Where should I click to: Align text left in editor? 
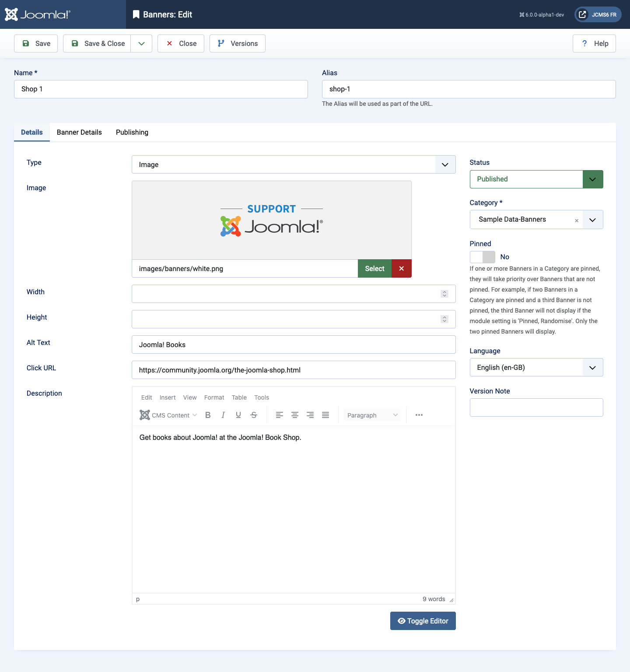[280, 415]
